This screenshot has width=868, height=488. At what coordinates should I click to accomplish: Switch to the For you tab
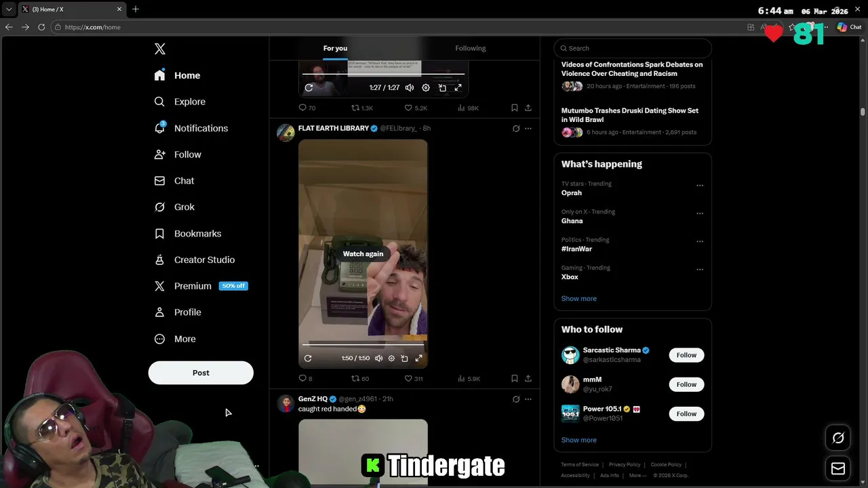(335, 48)
